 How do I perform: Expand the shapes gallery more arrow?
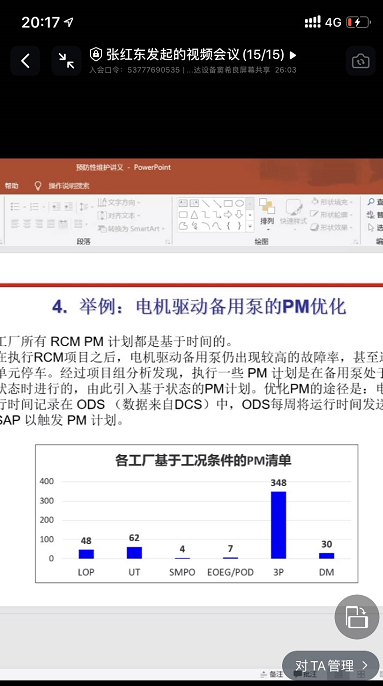click(x=249, y=226)
